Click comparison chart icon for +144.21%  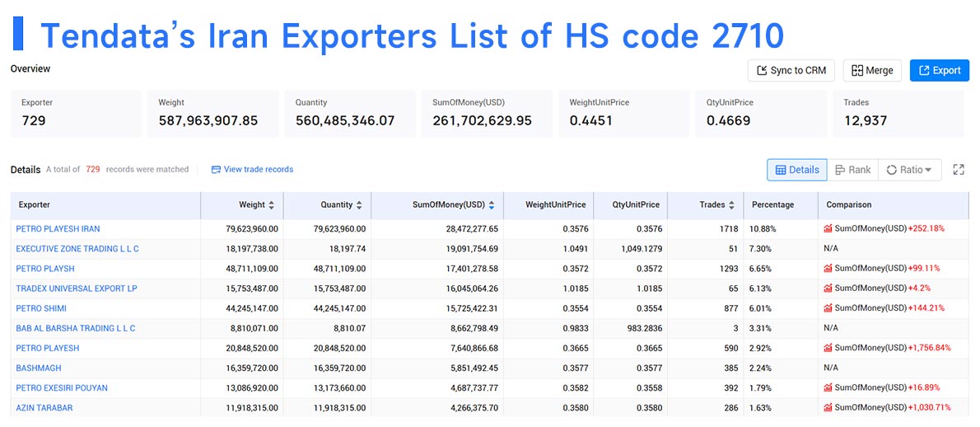point(828,308)
